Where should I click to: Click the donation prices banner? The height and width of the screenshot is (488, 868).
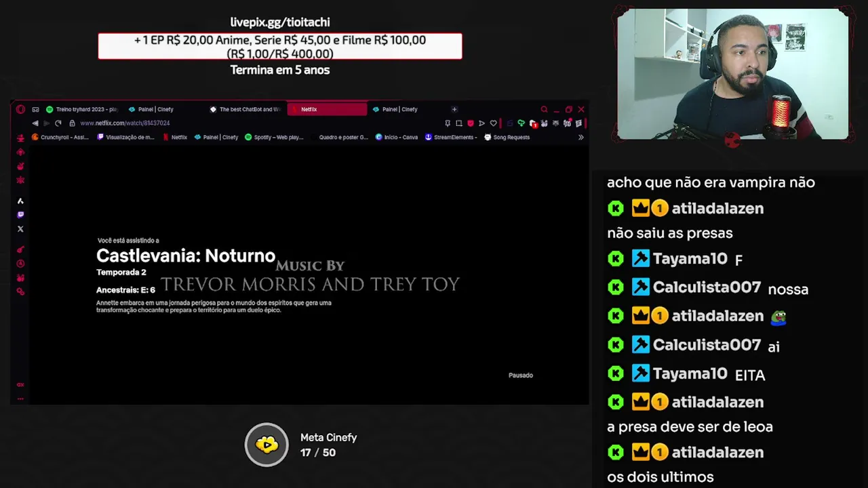(x=280, y=47)
